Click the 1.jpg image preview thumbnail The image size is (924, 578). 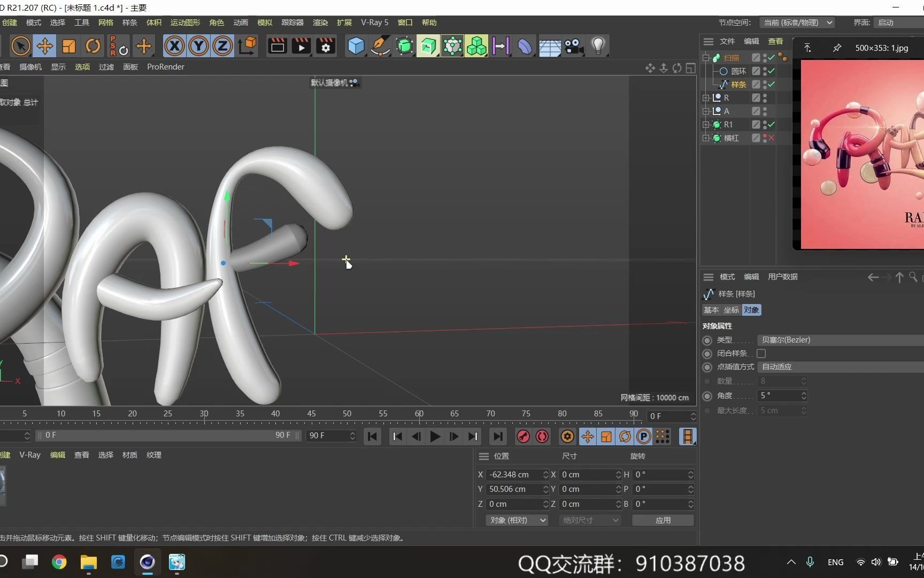861,155
